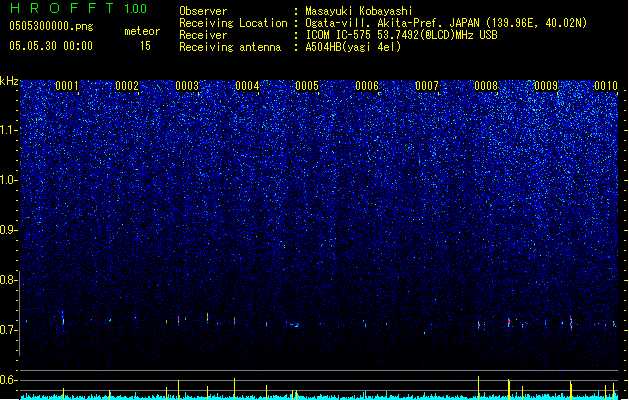Click the HROFFT title text
The height and width of the screenshot is (400, 629).
coord(62,8)
